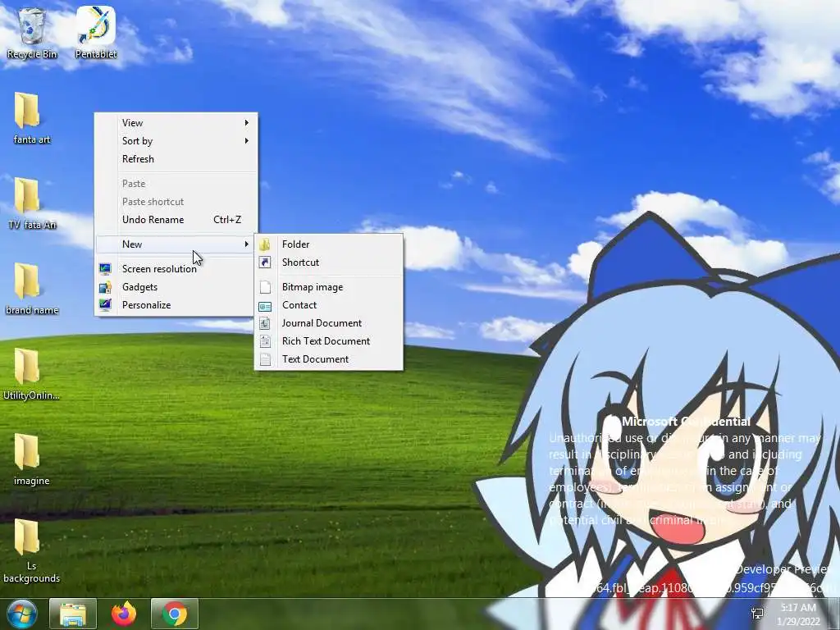This screenshot has width=840, height=630.
Task: Click the taskbar clock showing 5:17 AM
Action: (798, 614)
